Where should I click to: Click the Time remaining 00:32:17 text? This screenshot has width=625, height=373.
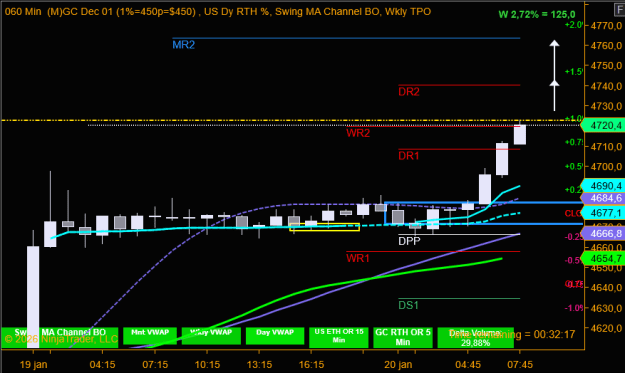(512, 334)
